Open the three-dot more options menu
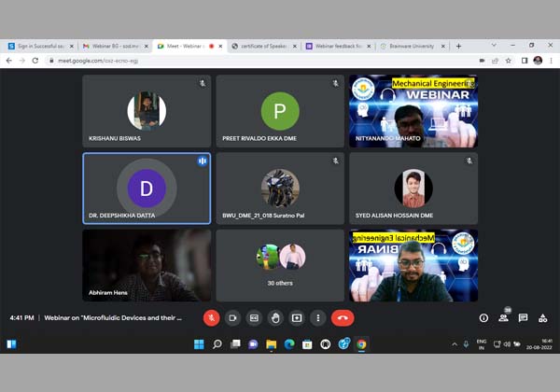Viewport: 560px width, 392px height. (x=317, y=317)
